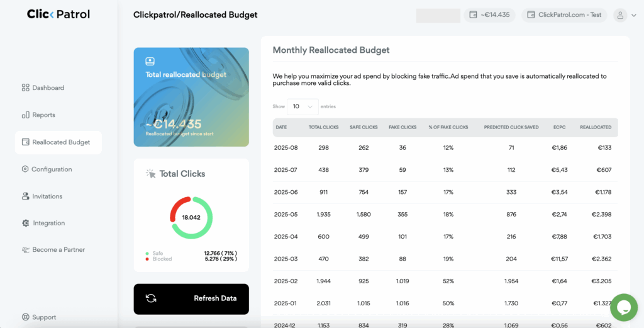Click the Reallocated Budget wallet icon
Screen dimensions: 644x328
click(25, 142)
